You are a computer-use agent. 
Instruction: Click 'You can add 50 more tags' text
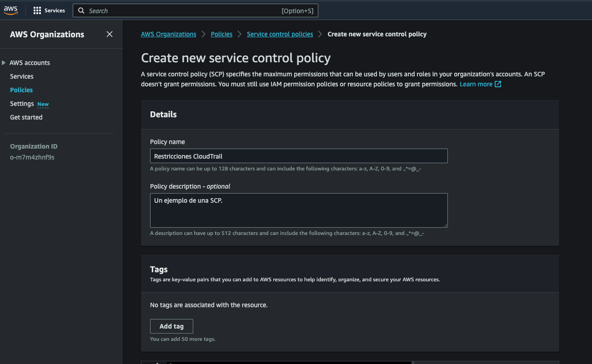pyautogui.click(x=183, y=339)
